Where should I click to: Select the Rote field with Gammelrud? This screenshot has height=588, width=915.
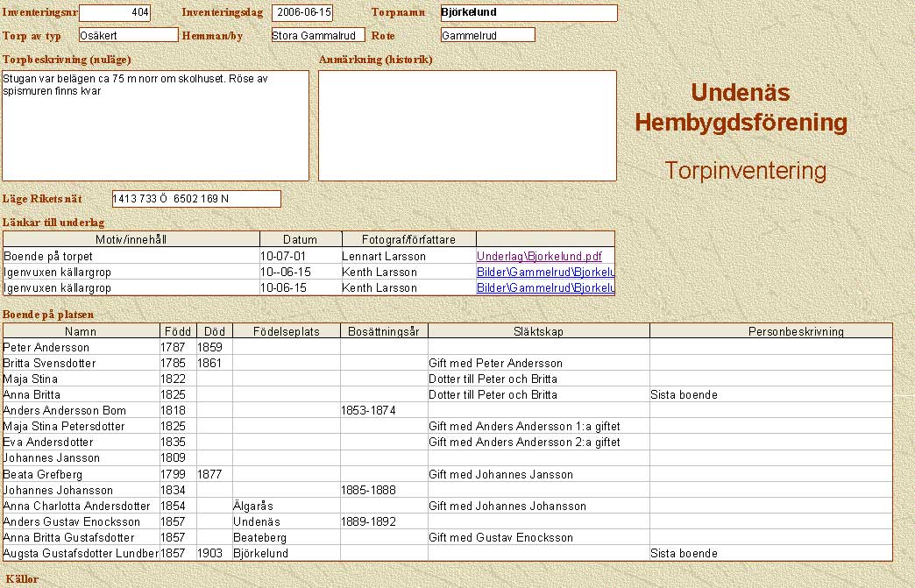(x=487, y=35)
